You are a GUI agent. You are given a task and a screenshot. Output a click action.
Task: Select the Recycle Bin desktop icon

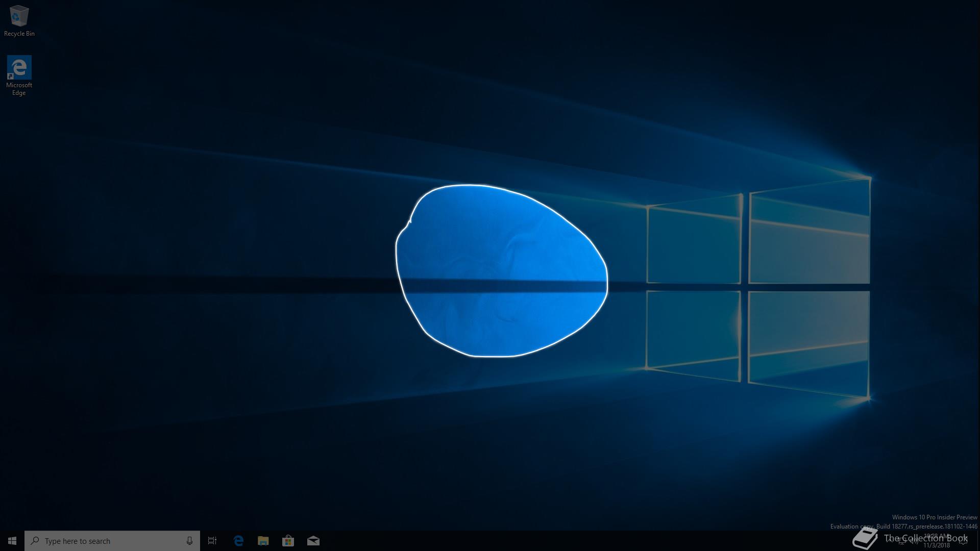point(19,21)
